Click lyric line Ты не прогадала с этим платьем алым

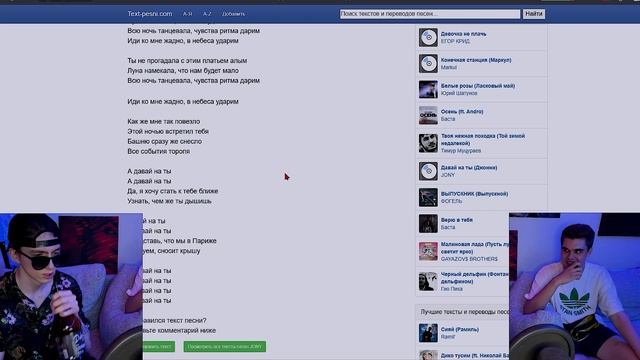(x=187, y=60)
